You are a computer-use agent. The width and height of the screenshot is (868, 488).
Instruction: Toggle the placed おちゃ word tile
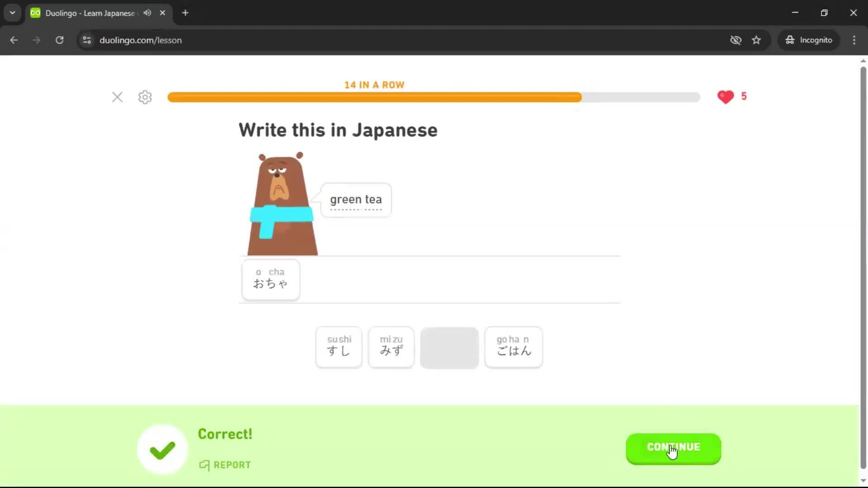270,280
